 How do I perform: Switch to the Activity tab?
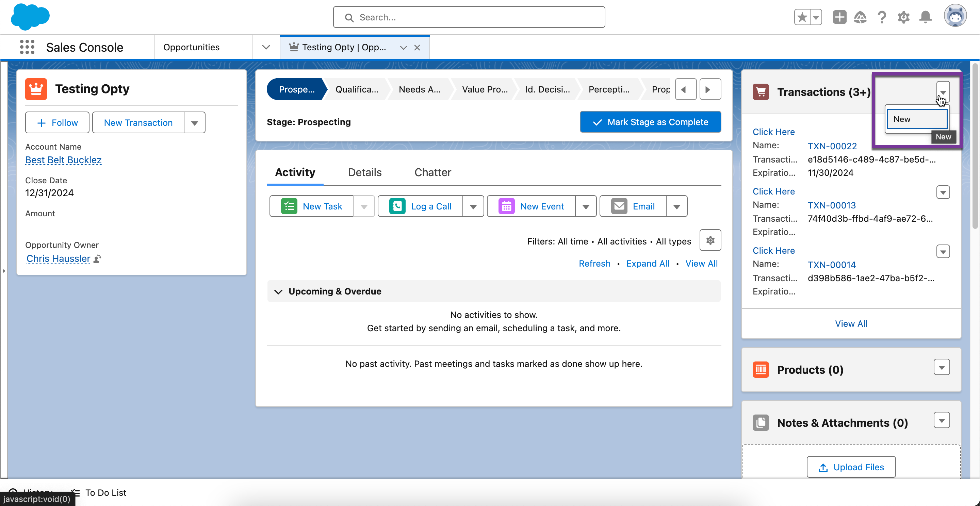pyautogui.click(x=295, y=172)
